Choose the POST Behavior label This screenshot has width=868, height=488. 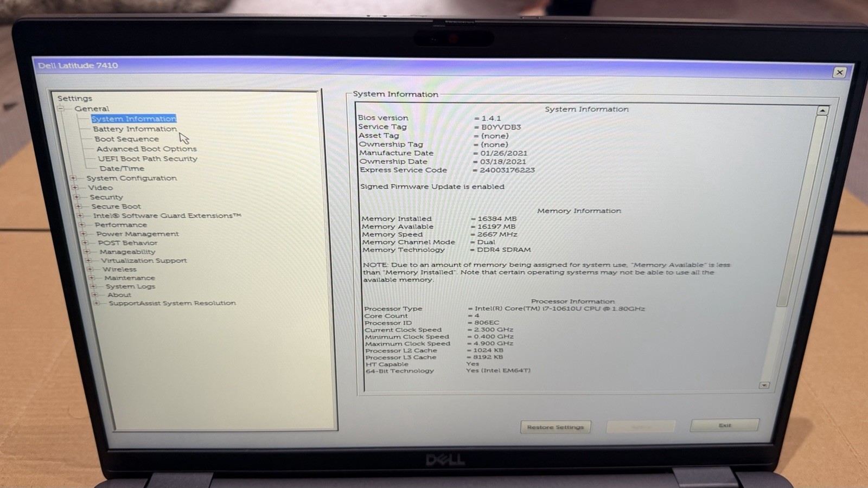[x=127, y=243]
